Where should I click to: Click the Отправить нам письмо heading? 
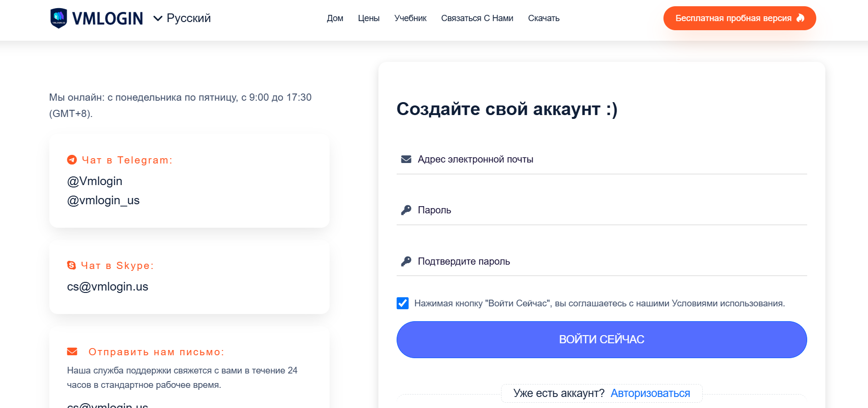point(156,352)
